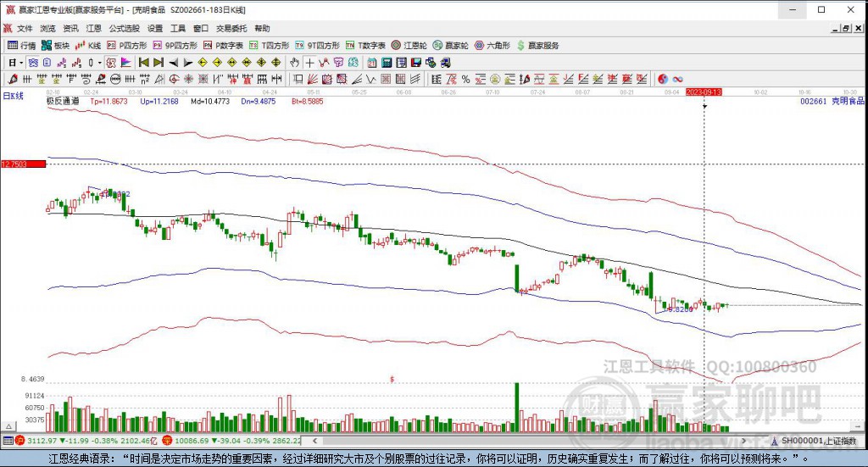The image size is (868, 467).
Task: Open the 交易委托 menu
Action: pos(231,28)
